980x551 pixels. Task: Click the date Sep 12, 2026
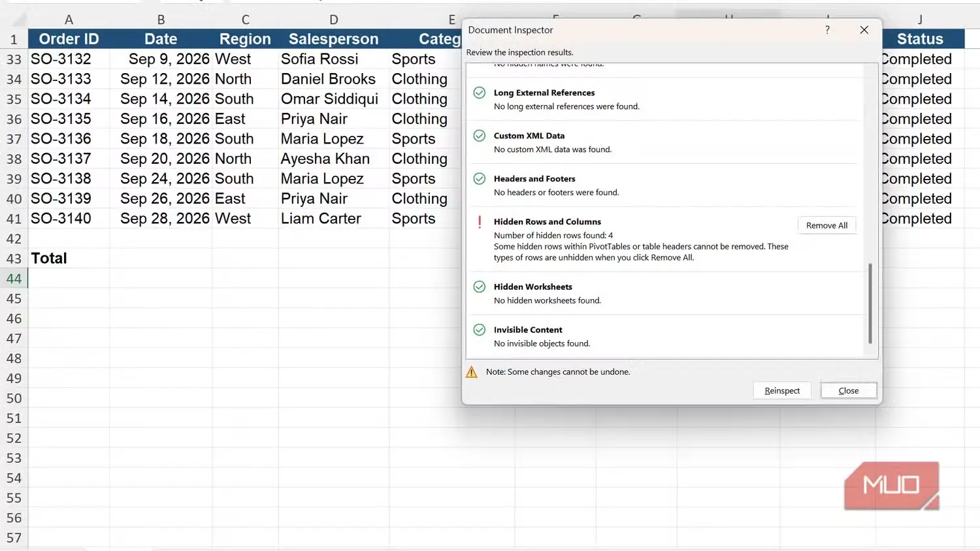(x=161, y=79)
